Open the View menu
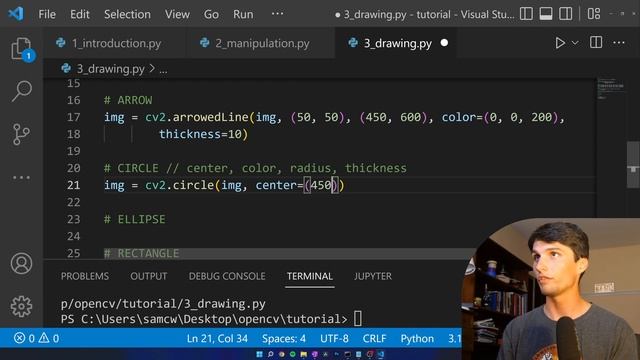The width and height of the screenshot is (640, 360). [177, 14]
